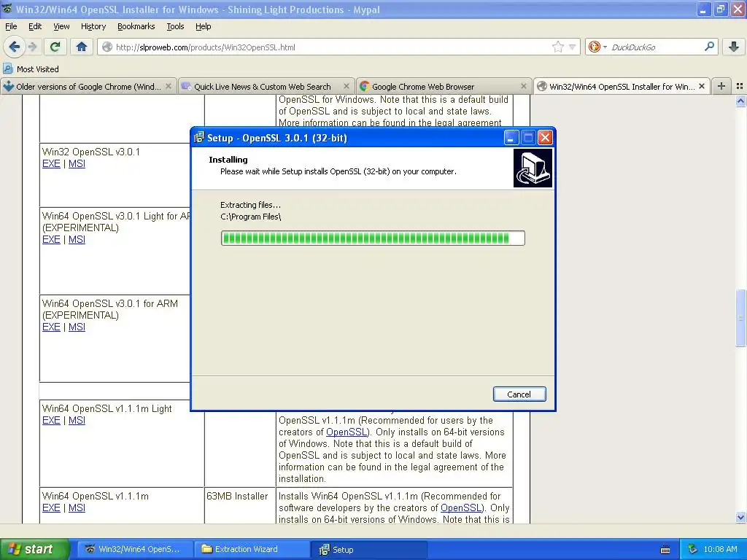747x560 pixels.
Task: Click the 10:08 AM clock
Action: tap(720, 549)
